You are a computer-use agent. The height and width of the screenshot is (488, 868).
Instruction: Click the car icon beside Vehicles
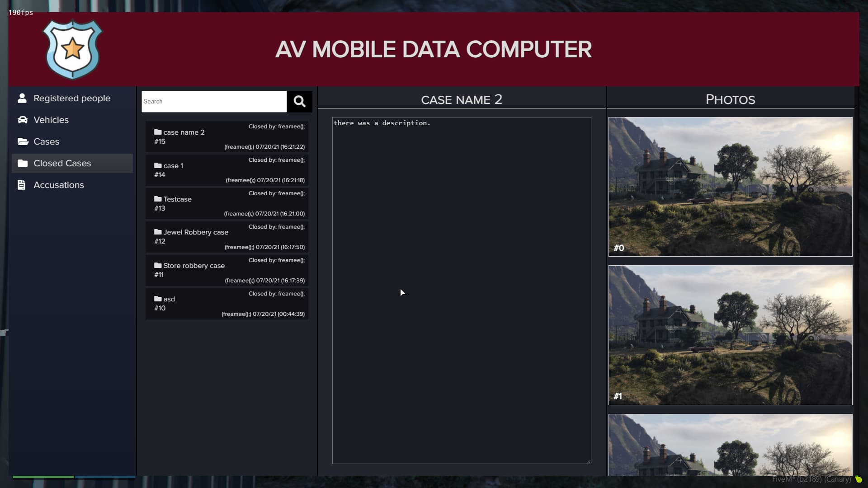23,120
